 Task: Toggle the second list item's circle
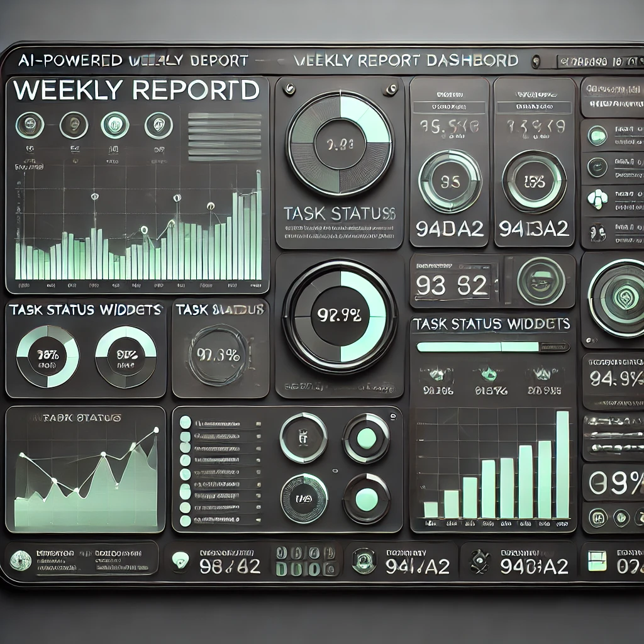pyautogui.click(x=185, y=436)
